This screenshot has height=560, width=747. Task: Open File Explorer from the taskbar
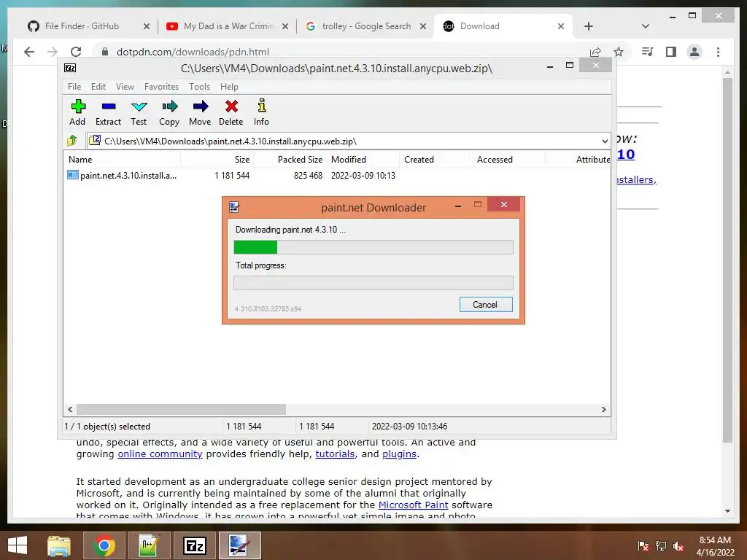point(59,545)
